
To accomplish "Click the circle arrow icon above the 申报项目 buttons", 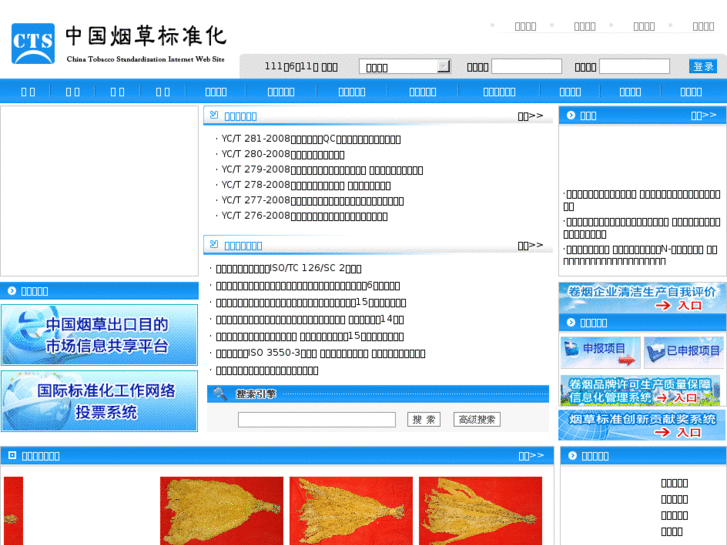I will 571,322.
